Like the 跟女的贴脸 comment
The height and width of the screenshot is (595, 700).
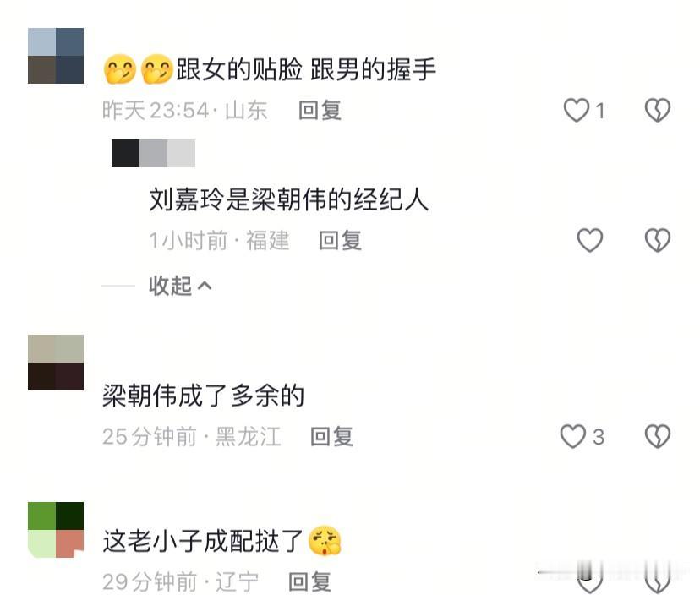pyautogui.click(x=577, y=110)
